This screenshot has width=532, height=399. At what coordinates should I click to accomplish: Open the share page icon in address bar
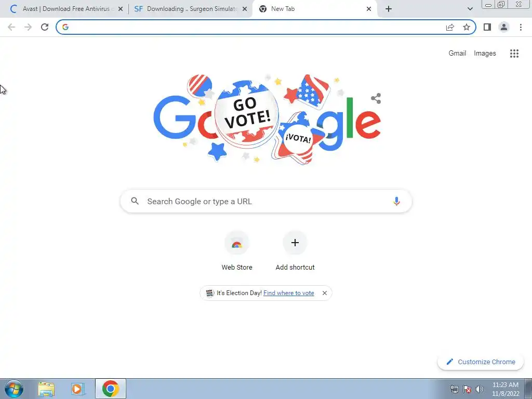coord(450,27)
